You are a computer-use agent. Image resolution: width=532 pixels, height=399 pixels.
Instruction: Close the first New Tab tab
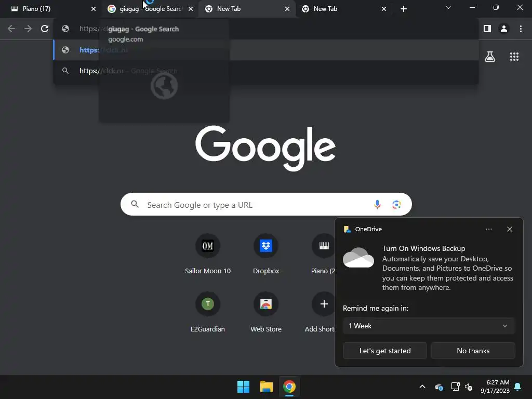(x=287, y=9)
